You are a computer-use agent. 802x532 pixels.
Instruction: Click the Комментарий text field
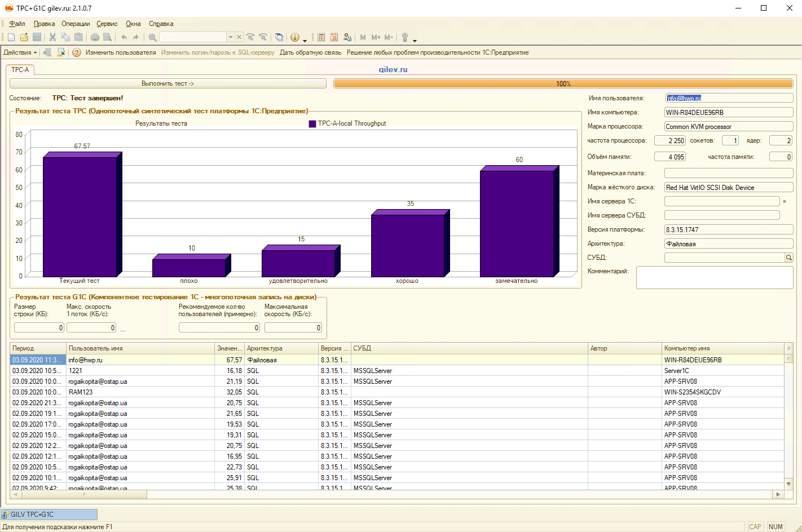coord(714,277)
